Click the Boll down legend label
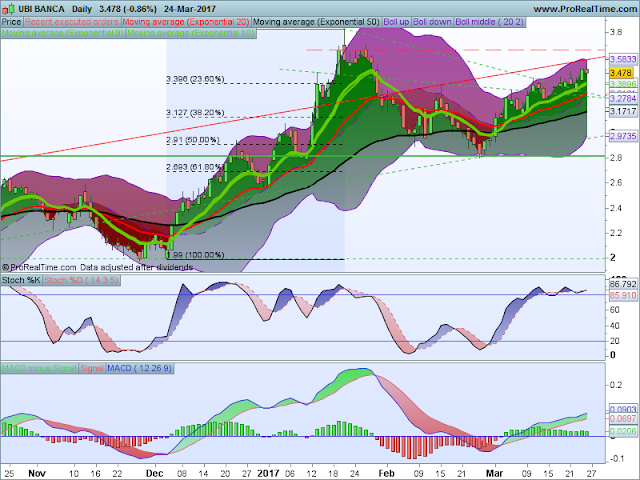The image size is (640, 480). 432,22
